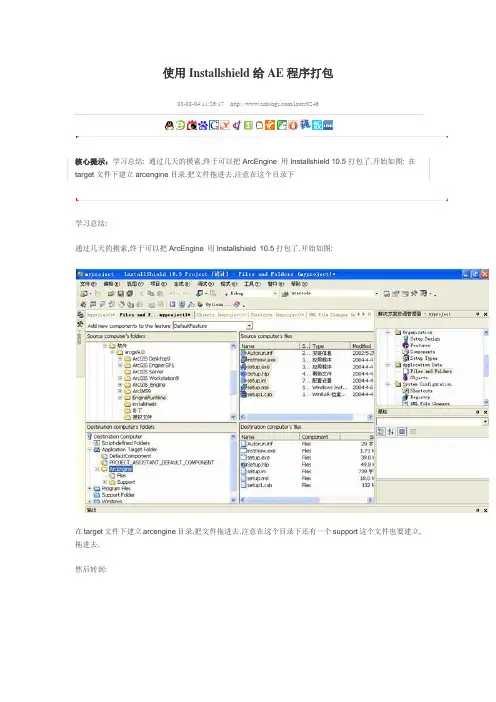Click the QQ penguin share icon
Screen dimensions: 496x702
point(169,126)
